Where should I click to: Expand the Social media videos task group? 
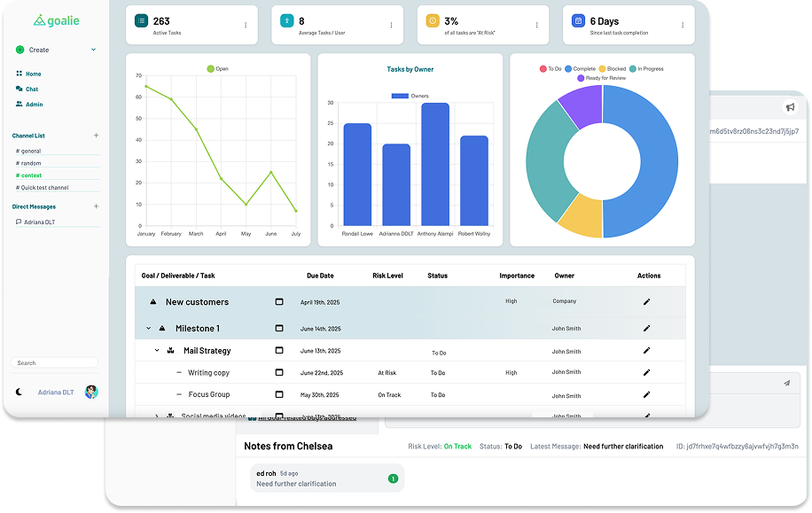click(x=157, y=415)
